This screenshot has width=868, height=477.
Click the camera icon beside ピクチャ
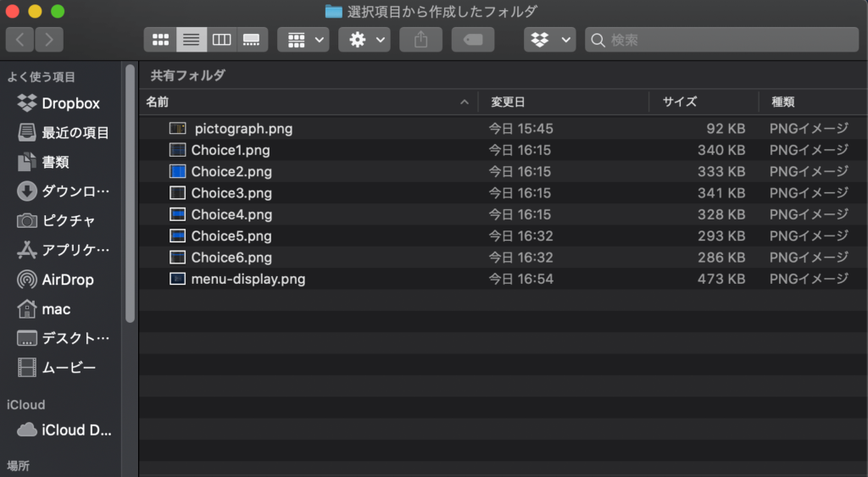pyautogui.click(x=26, y=221)
